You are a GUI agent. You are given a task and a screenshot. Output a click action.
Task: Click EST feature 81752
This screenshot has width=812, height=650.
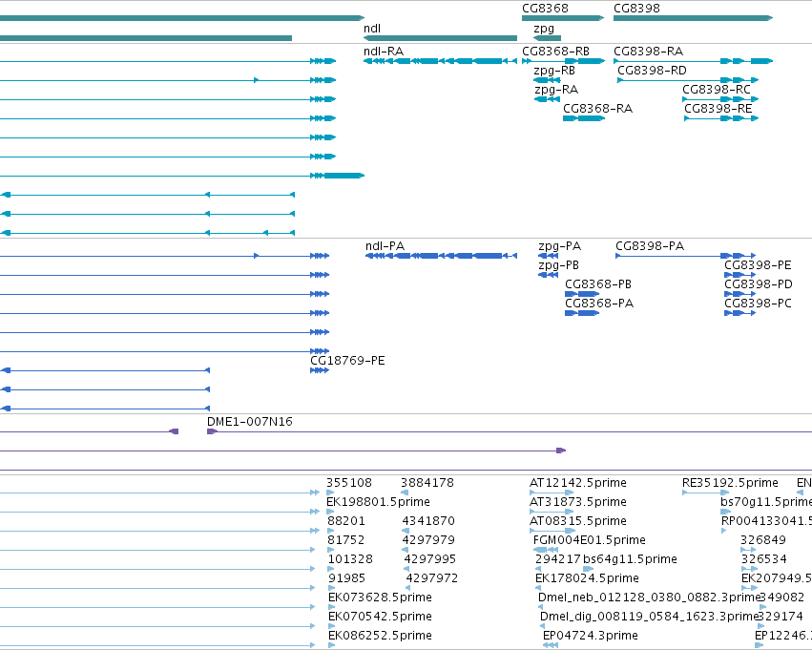[x=331, y=550]
